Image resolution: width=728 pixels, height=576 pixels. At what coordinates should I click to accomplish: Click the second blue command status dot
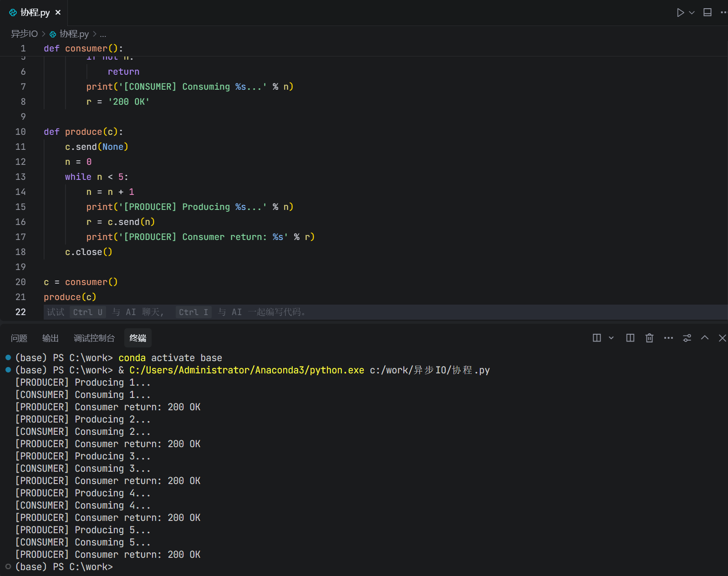[8, 370]
